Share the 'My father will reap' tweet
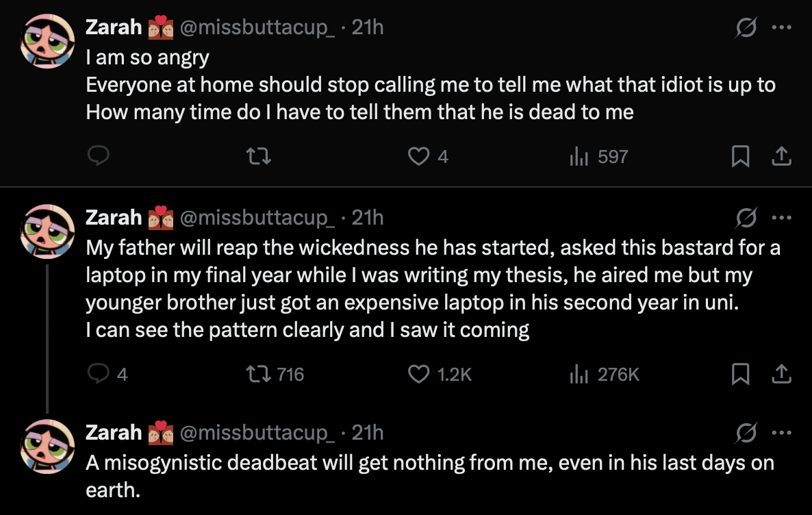 click(781, 374)
